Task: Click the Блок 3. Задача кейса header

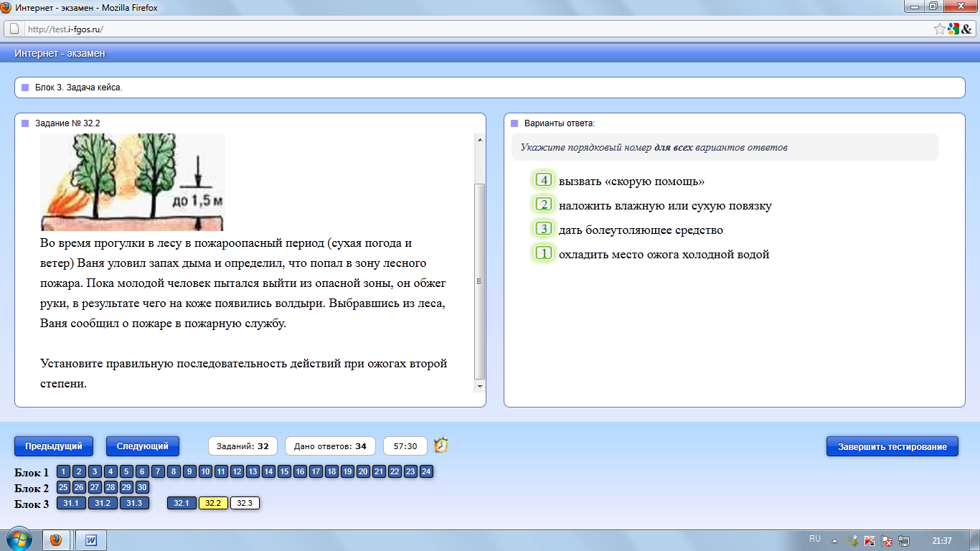Action: pyautogui.click(x=489, y=88)
